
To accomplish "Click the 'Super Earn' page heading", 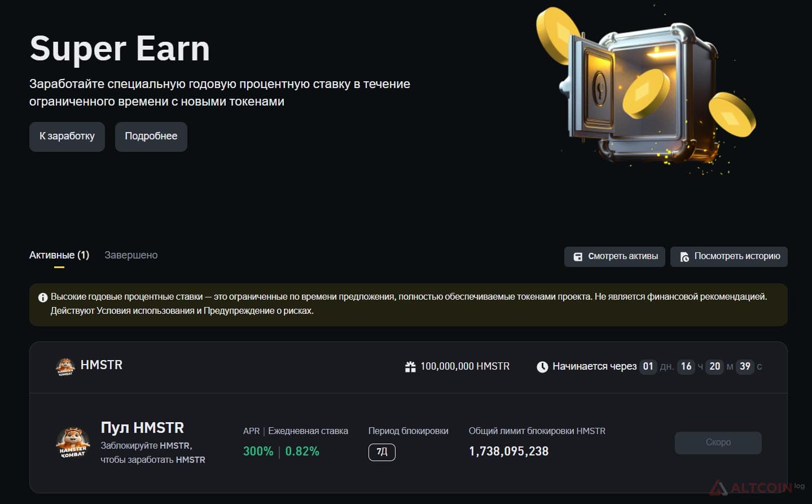I will [120, 49].
